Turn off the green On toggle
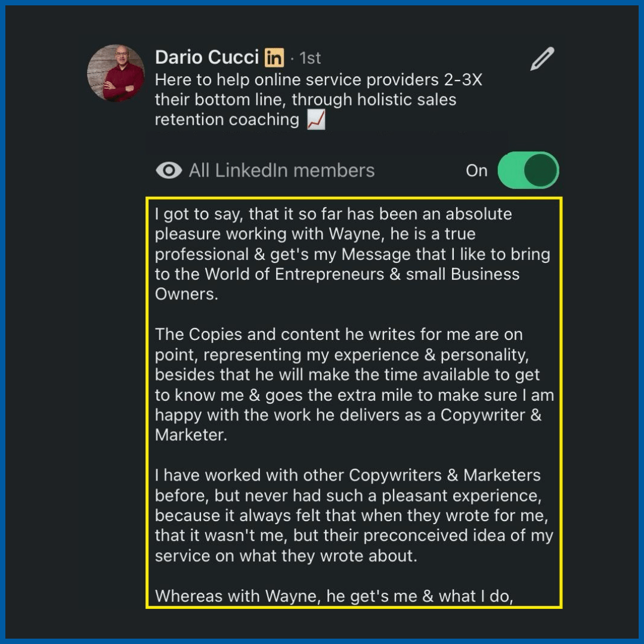The image size is (644, 644). point(528,170)
